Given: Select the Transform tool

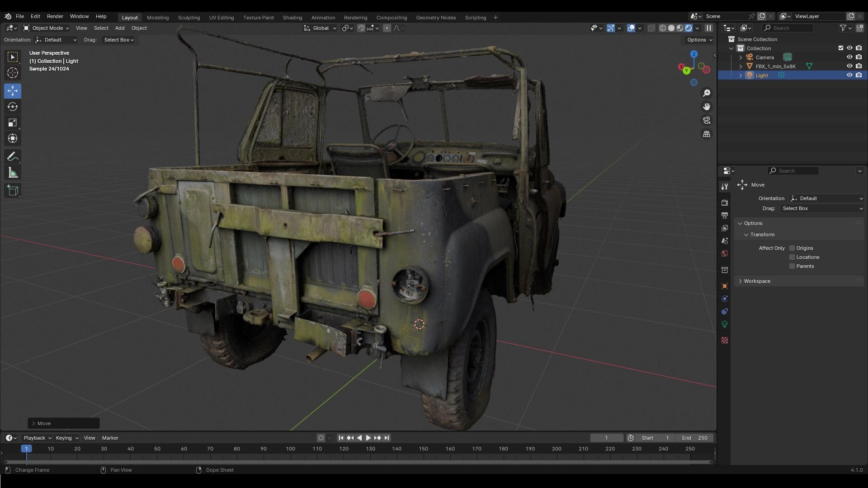Looking at the screenshot, I should point(13,138).
